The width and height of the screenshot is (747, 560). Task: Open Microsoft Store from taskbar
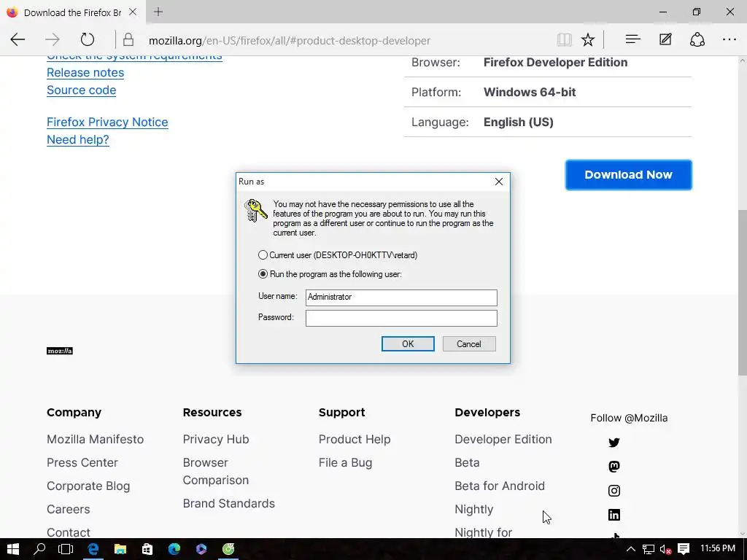coord(147,549)
